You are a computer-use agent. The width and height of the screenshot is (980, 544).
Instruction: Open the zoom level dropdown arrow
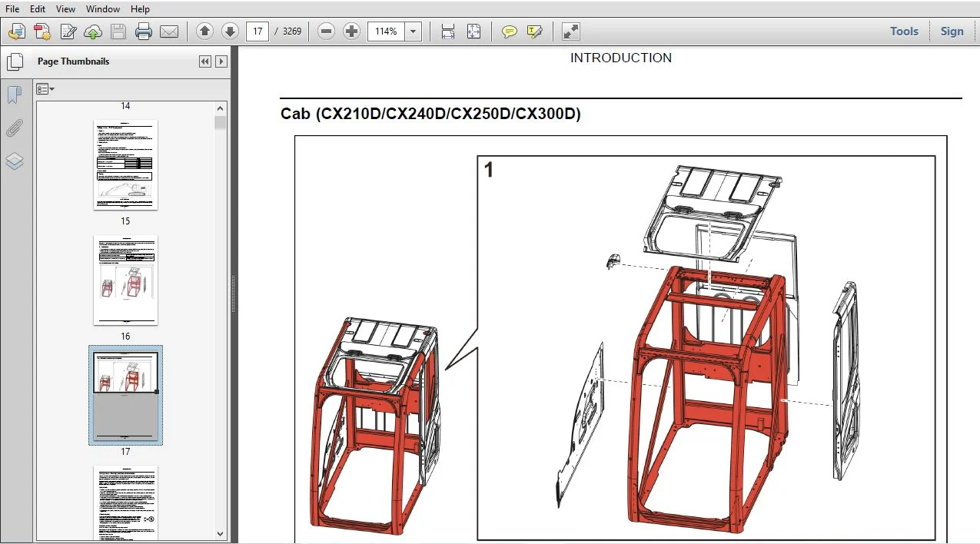pos(414,32)
